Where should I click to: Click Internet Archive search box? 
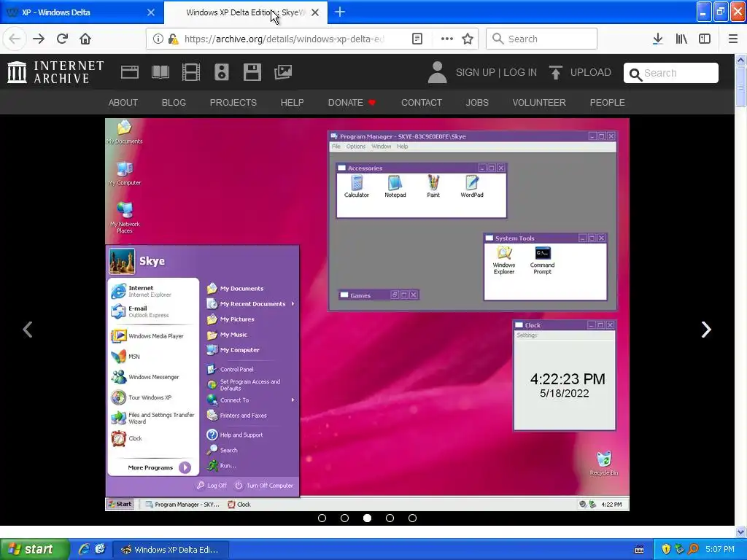click(x=671, y=73)
